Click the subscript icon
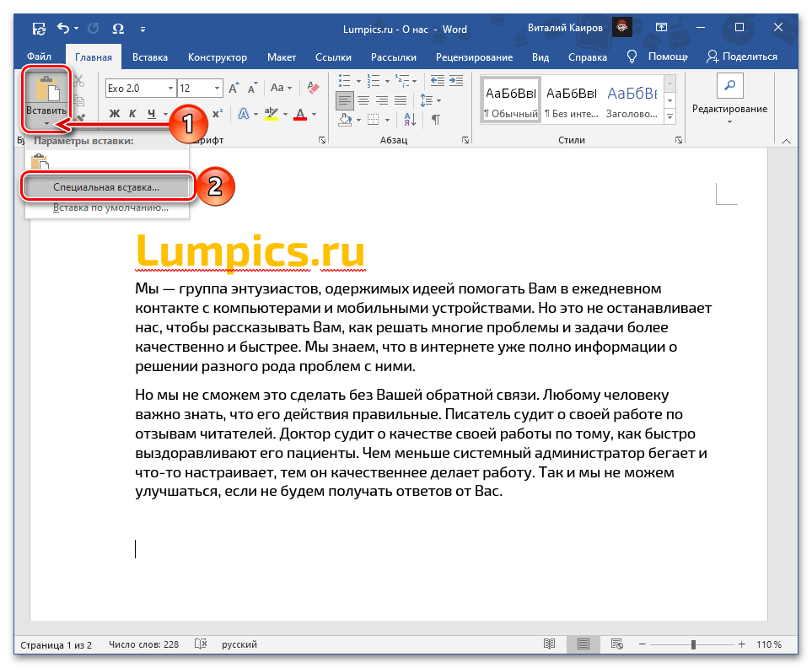This screenshot has height=668, width=812. [196, 112]
